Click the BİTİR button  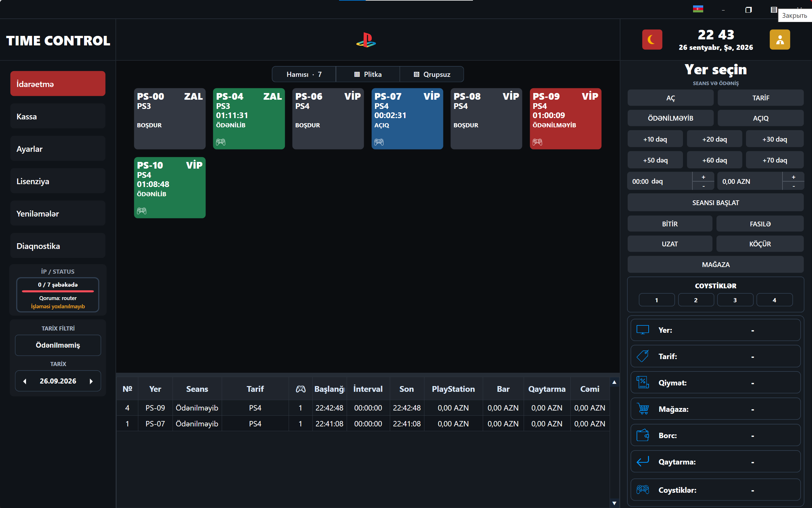pos(670,224)
